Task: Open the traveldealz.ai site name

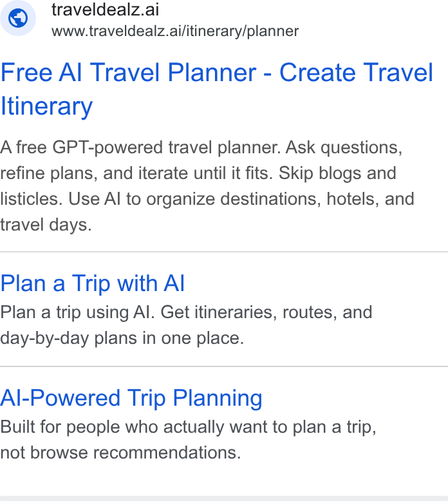Action: [105, 9]
